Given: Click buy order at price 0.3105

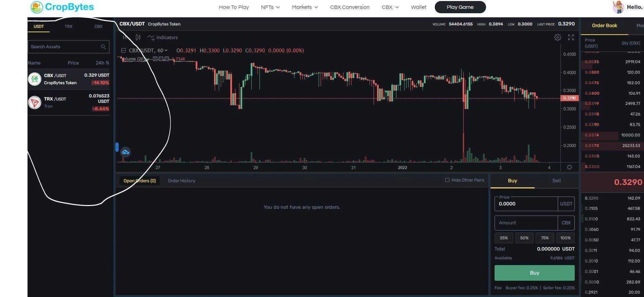Looking at the screenshot, I should tap(612, 208).
